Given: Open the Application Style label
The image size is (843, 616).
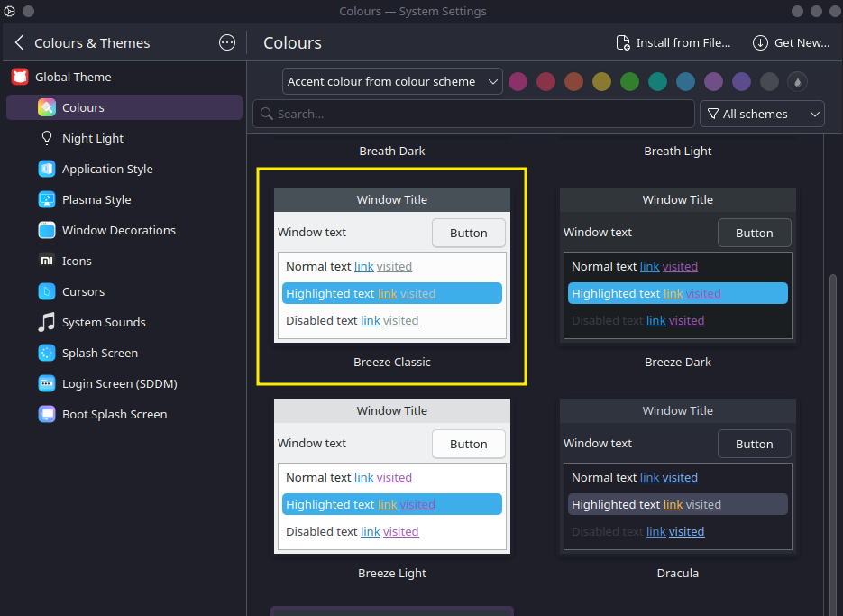Looking at the screenshot, I should [107, 169].
